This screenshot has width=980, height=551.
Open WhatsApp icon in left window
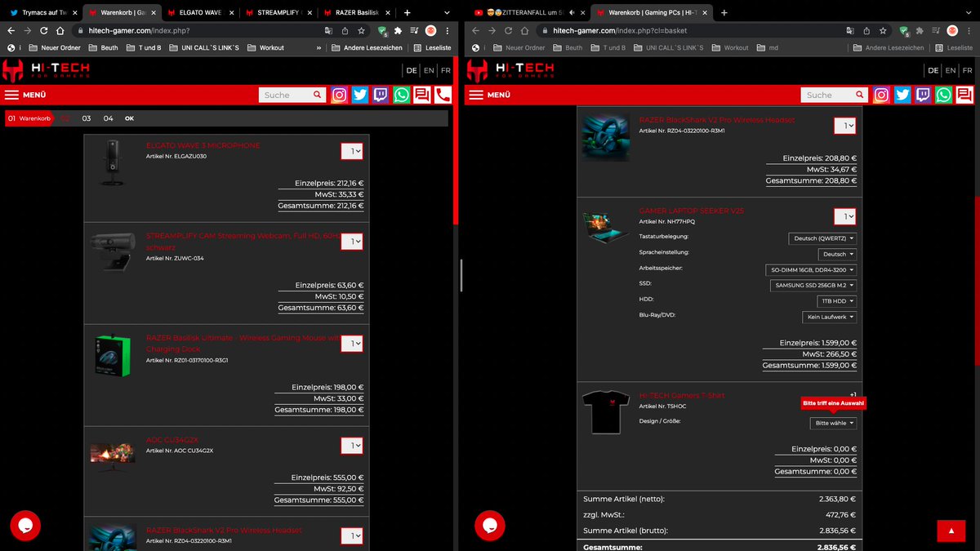(x=401, y=95)
